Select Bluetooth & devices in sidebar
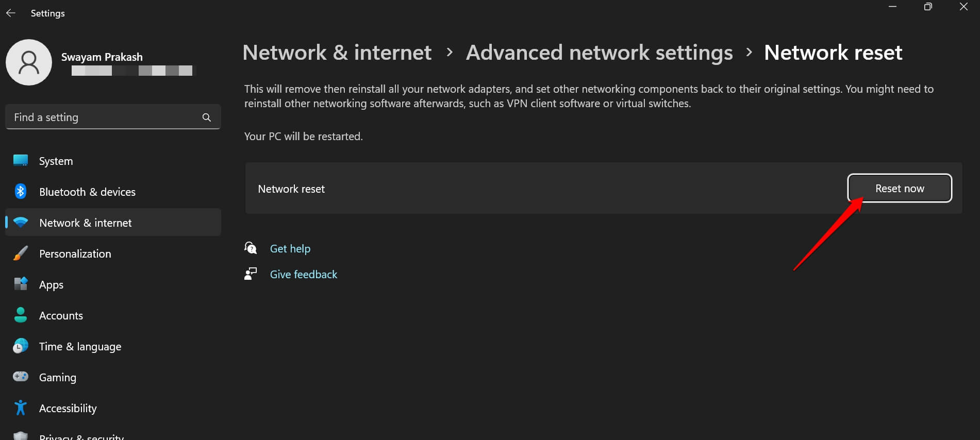Screen dimensions: 980x440 coord(87,192)
